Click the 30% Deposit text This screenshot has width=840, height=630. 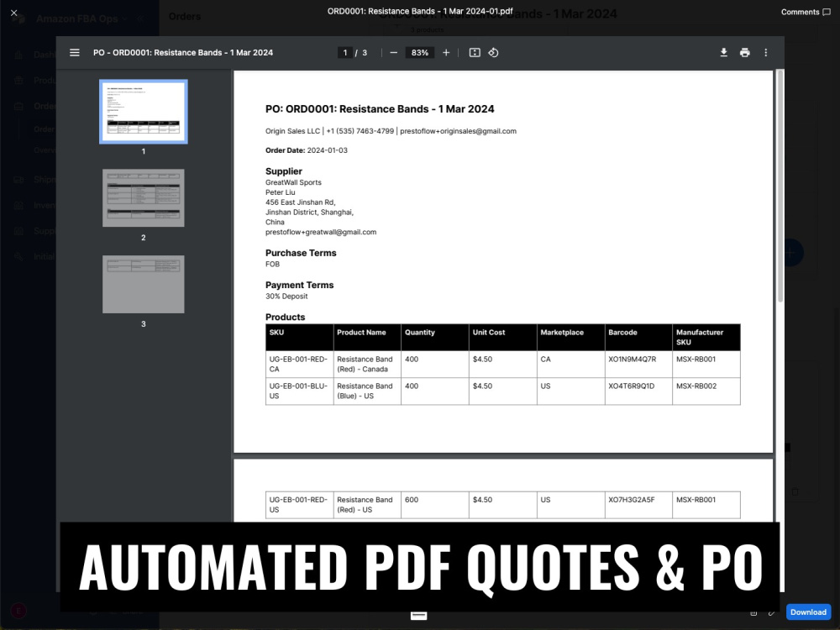pos(286,297)
